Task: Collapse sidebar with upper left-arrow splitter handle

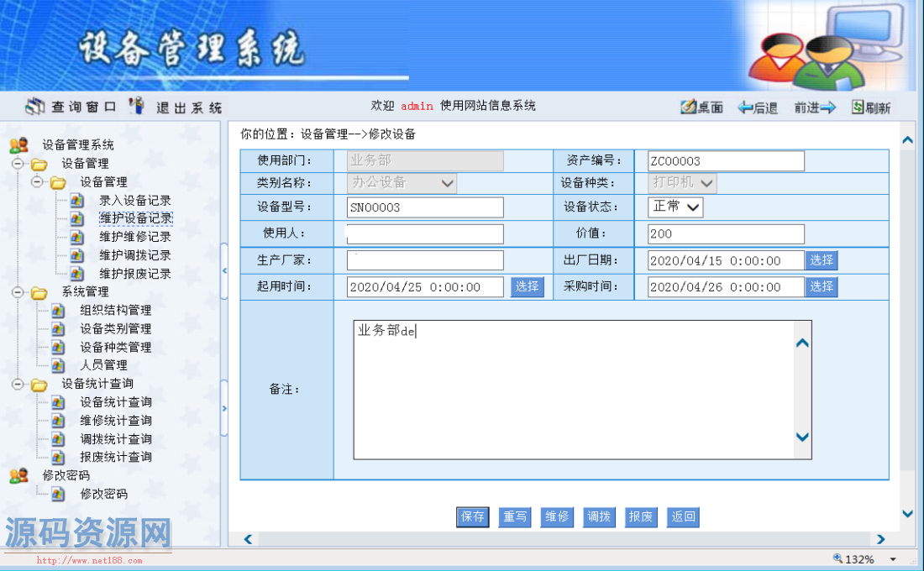Action: coord(224,271)
